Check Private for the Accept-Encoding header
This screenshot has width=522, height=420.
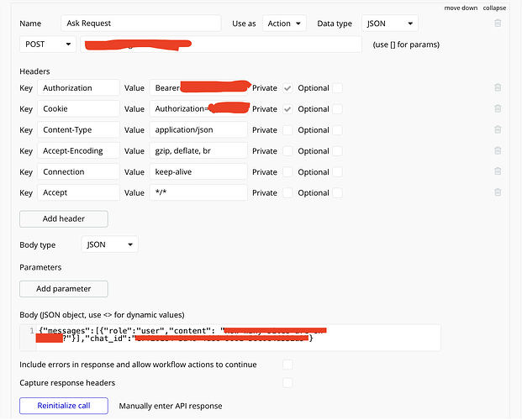tap(287, 151)
